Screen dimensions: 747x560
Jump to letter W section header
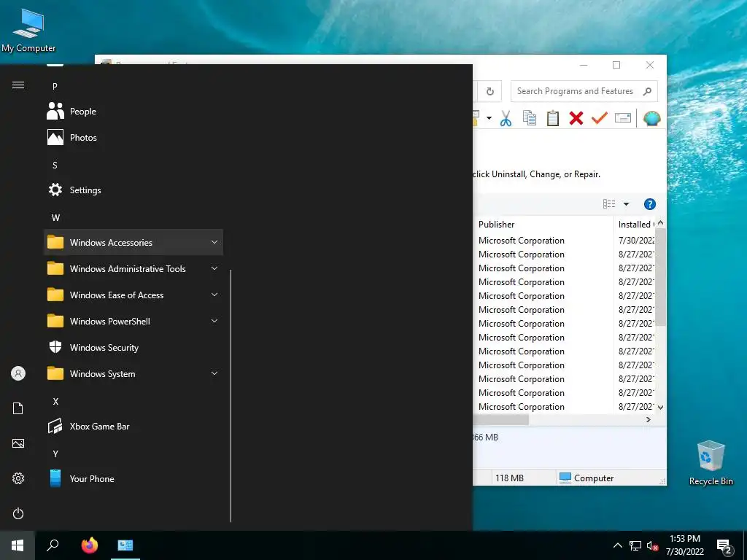pyautogui.click(x=55, y=217)
